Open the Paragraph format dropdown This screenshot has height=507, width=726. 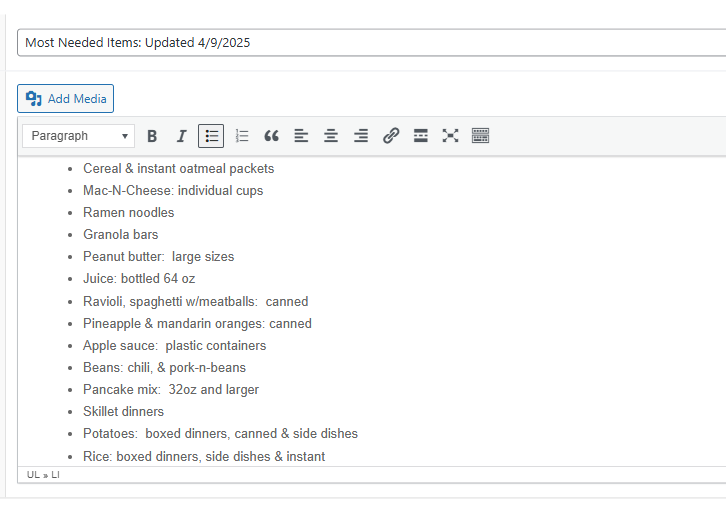pos(78,136)
